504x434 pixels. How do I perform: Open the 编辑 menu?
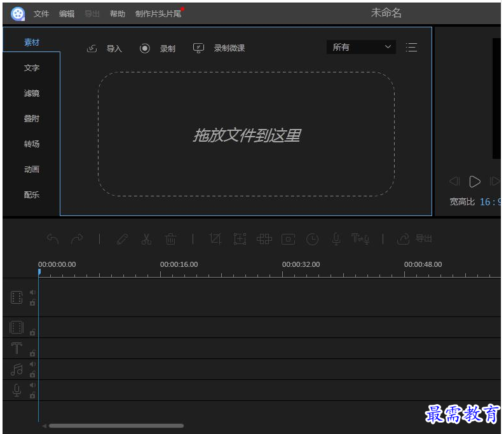(67, 13)
